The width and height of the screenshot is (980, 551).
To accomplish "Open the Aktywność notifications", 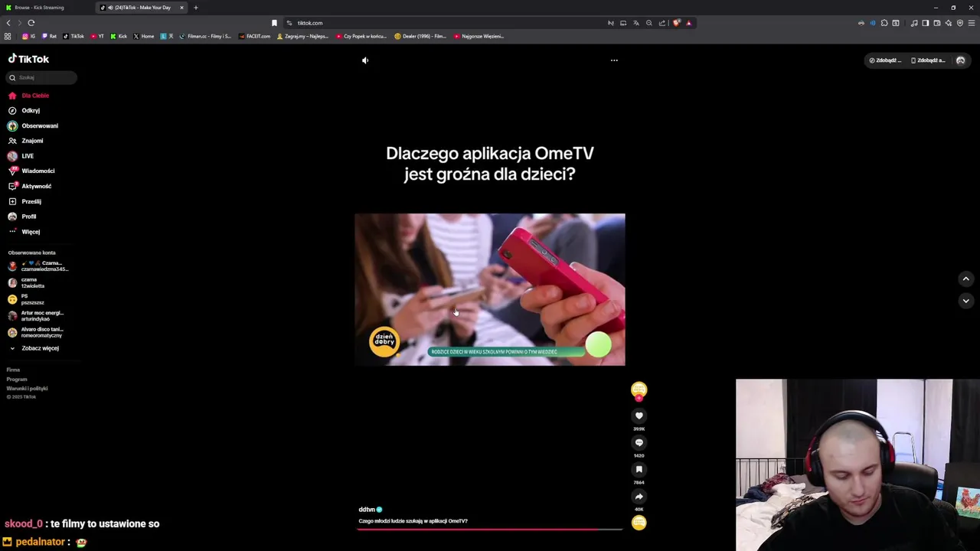I will 30,186.
